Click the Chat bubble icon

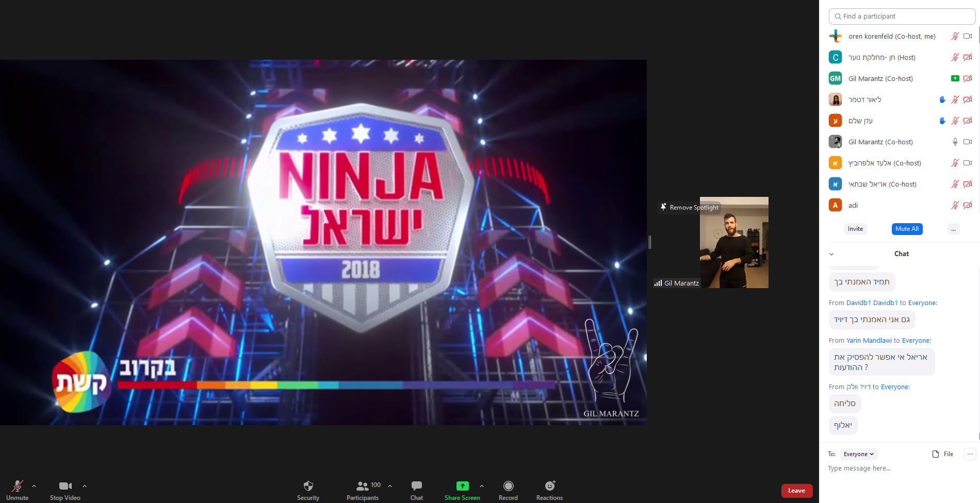(416, 485)
